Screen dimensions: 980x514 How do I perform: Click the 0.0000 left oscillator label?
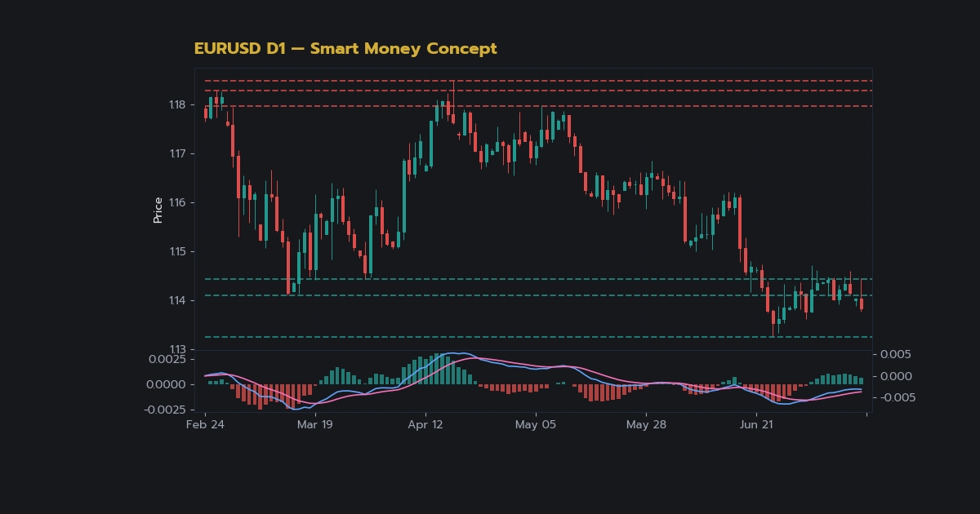coord(167,384)
